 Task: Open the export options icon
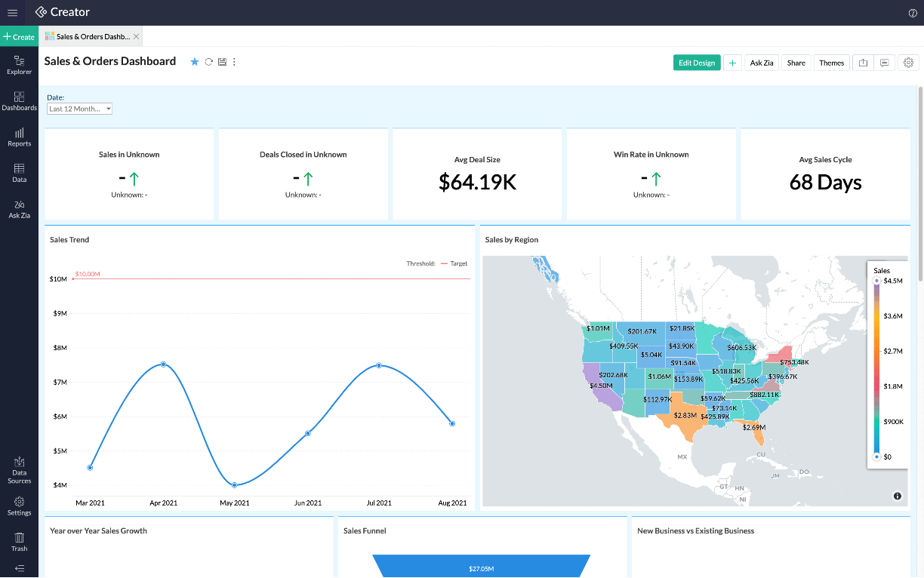coord(863,63)
